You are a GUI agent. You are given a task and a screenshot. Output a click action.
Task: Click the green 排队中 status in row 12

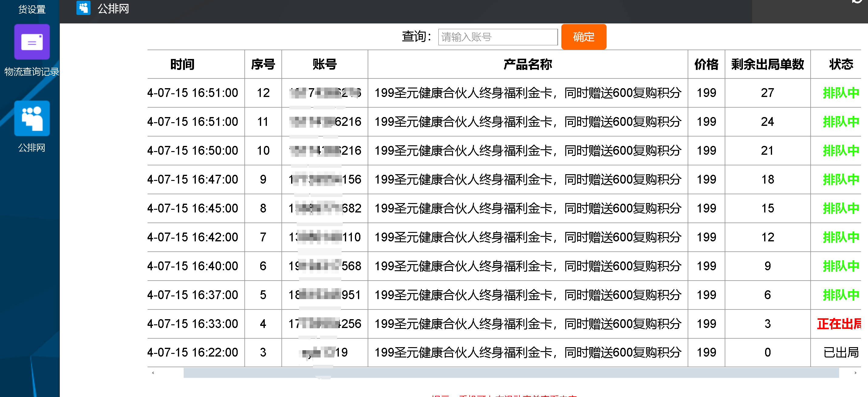[x=840, y=93]
